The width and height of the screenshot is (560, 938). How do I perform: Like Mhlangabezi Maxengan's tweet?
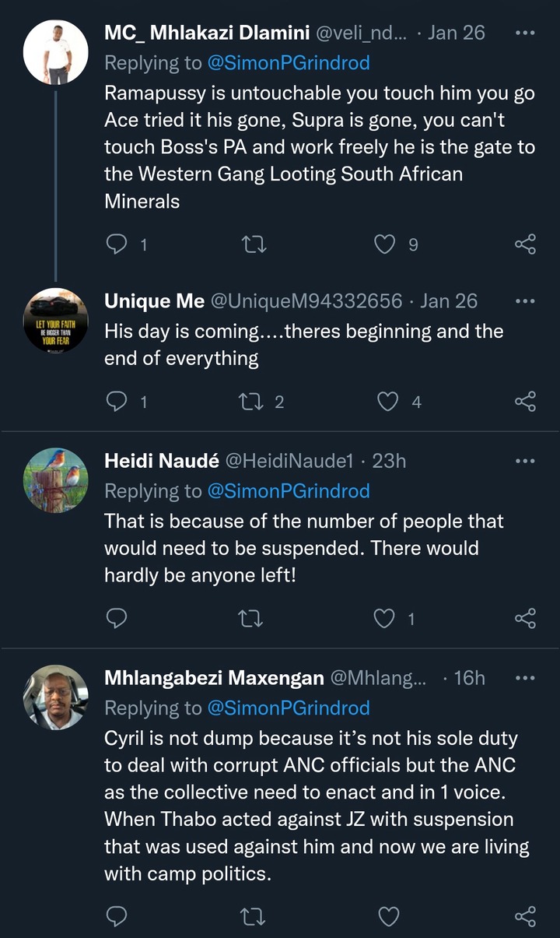[388, 915]
